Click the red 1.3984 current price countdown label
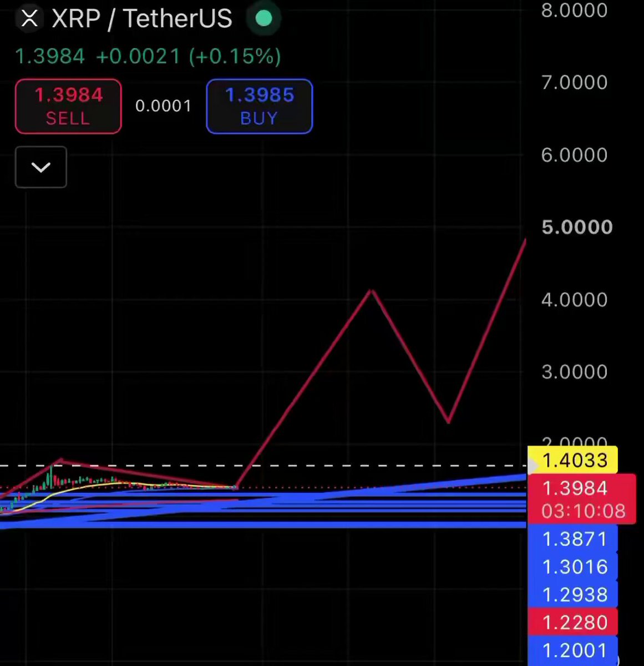Screen dimensions: 644x666 click(581, 499)
